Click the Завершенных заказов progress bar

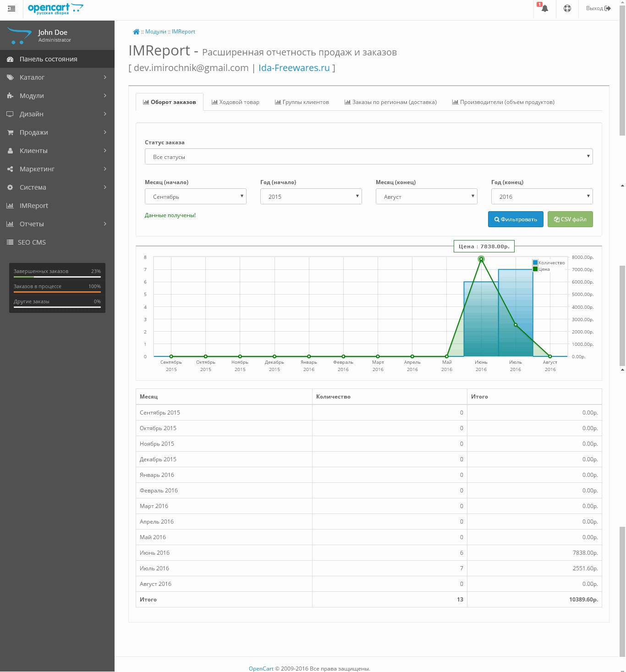pyautogui.click(x=57, y=277)
